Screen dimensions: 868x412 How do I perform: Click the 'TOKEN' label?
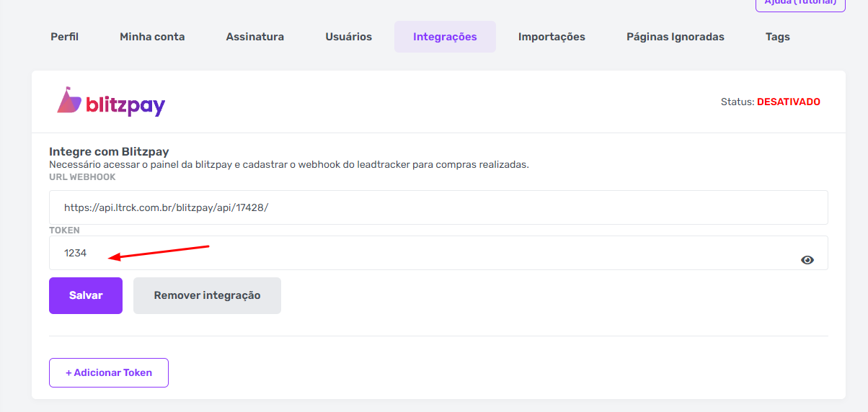click(x=64, y=230)
